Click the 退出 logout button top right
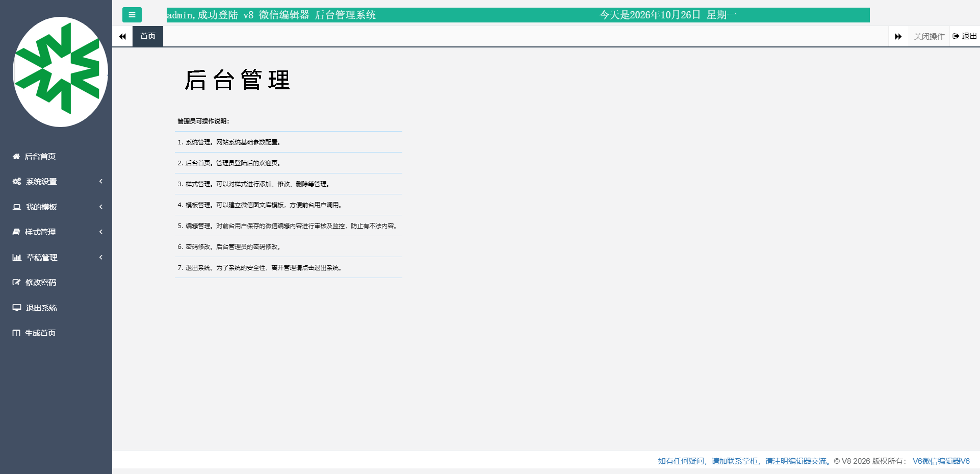Viewport: 980px width, 474px height. [965, 36]
